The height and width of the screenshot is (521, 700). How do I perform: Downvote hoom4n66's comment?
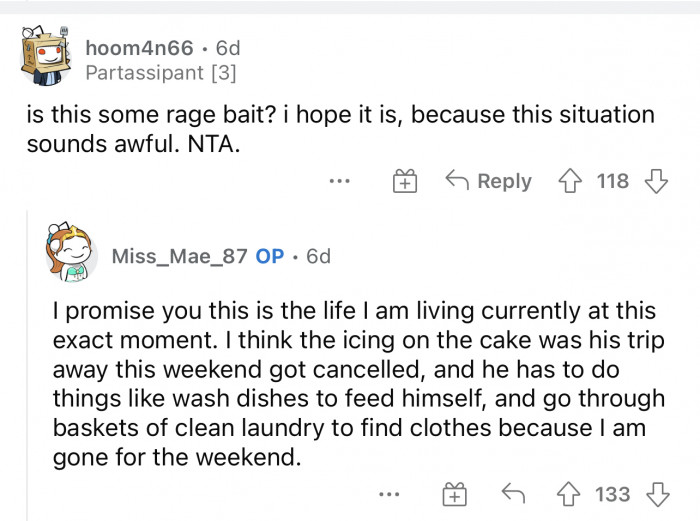pyautogui.click(x=657, y=181)
